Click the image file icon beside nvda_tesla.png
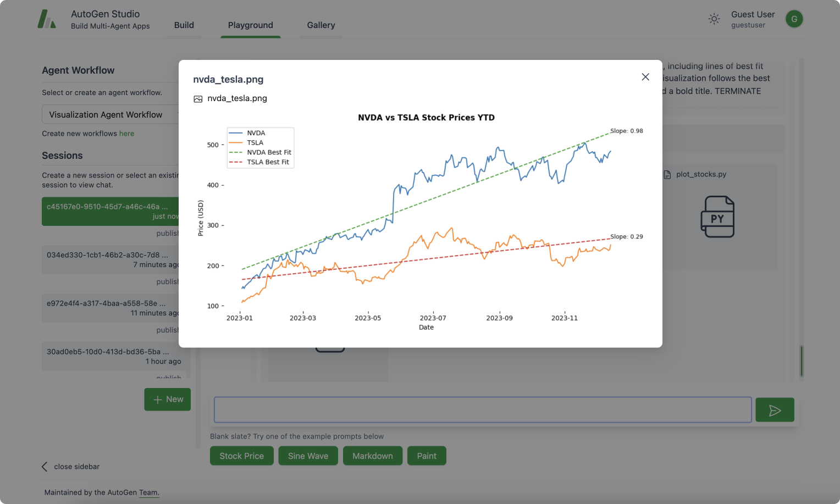 pyautogui.click(x=198, y=99)
